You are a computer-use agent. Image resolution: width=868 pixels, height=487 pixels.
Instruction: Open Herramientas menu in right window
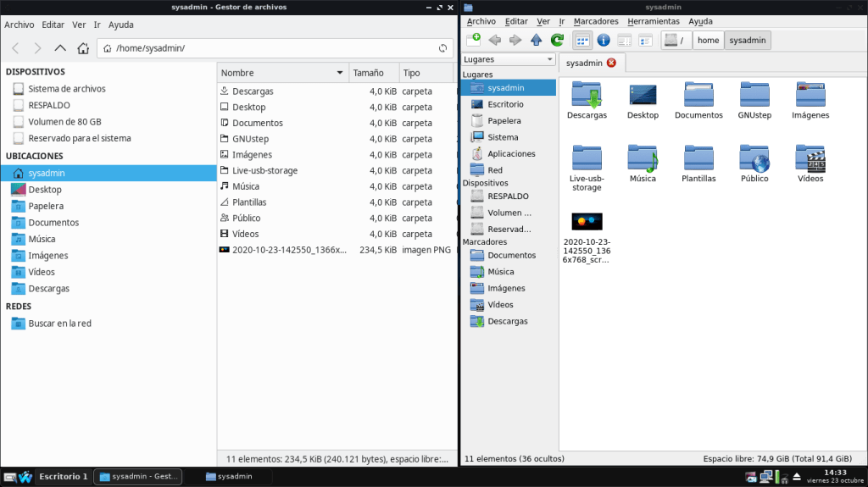click(x=653, y=21)
